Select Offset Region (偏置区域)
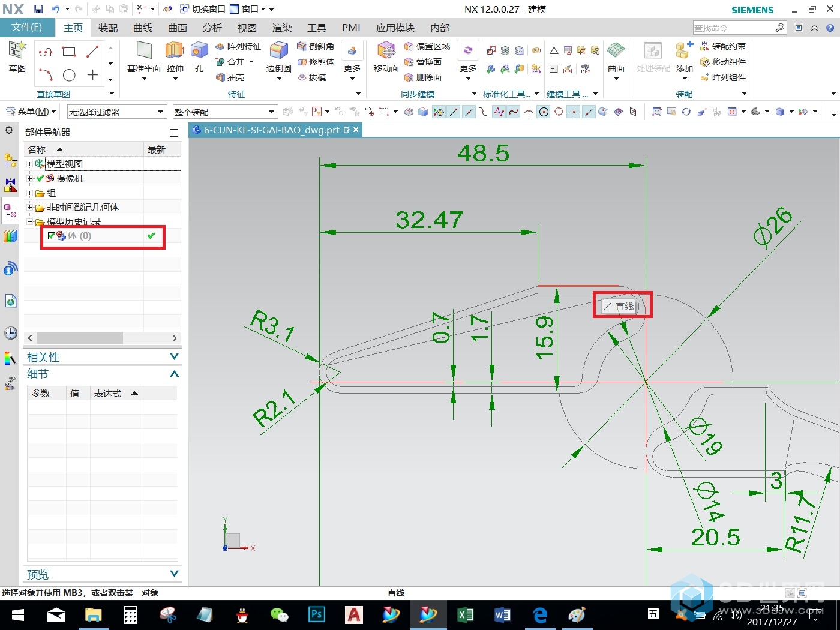Viewport: 840px width, 630px height. [x=427, y=46]
